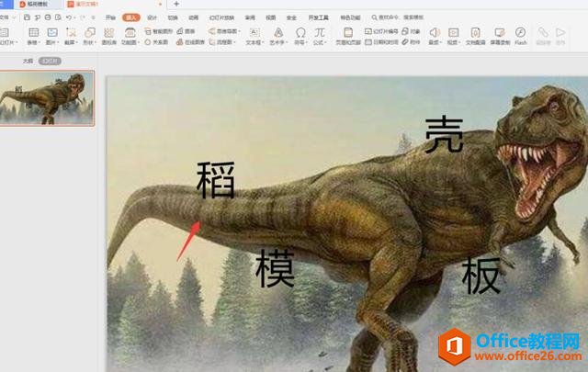This screenshot has width=588, height=372.
Task: Click the Symbol (符号) omega icon
Action: click(x=300, y=32)
